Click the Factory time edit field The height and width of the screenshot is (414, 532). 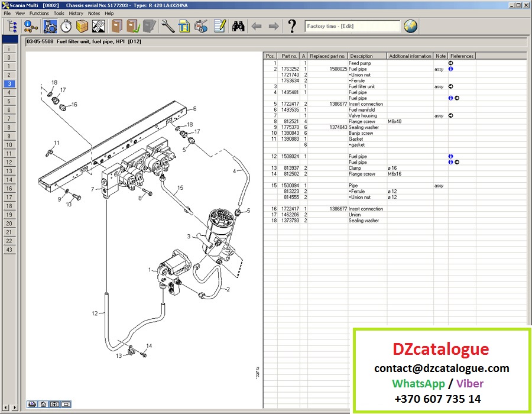coord(352,26)
